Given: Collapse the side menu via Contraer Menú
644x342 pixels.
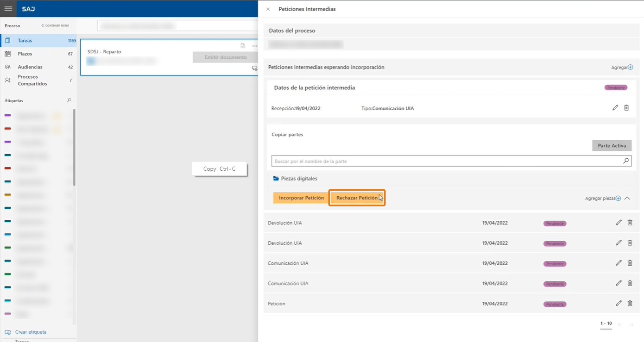Looking at the screenshot, I should pyautogui.click(x=55, y=25).
